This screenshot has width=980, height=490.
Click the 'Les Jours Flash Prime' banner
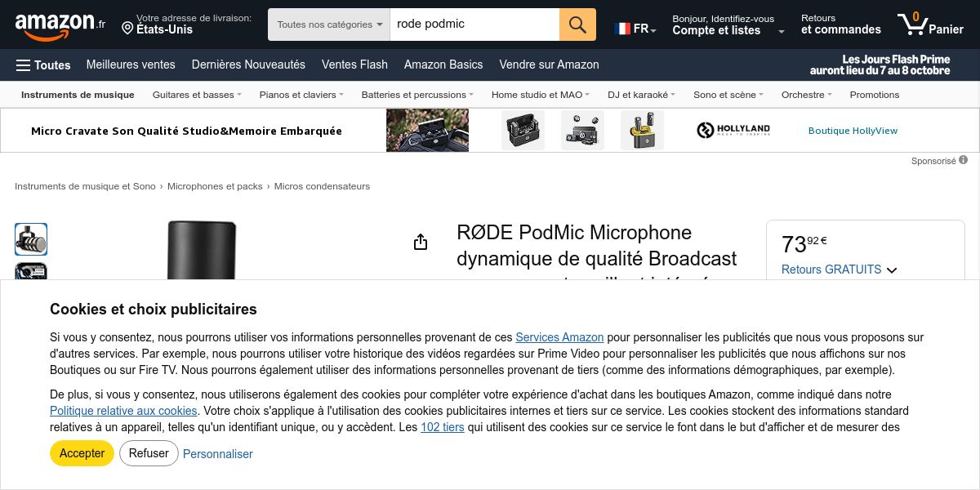[x=880, y=65]
